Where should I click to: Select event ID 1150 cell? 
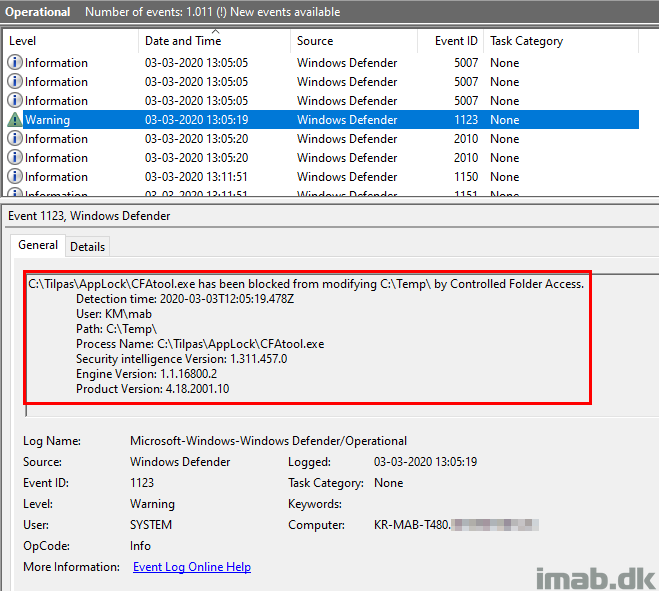[466, 177]
